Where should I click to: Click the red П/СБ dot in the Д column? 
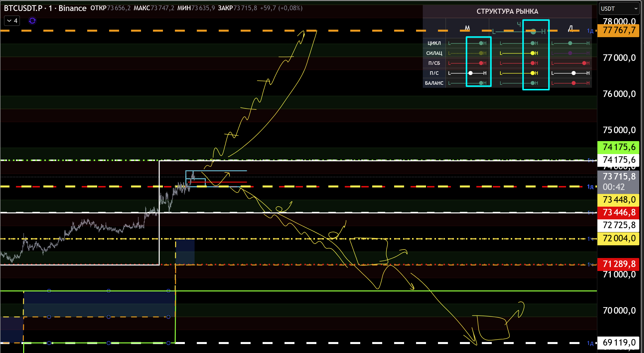pyautogui.click(x=584, y=63)
